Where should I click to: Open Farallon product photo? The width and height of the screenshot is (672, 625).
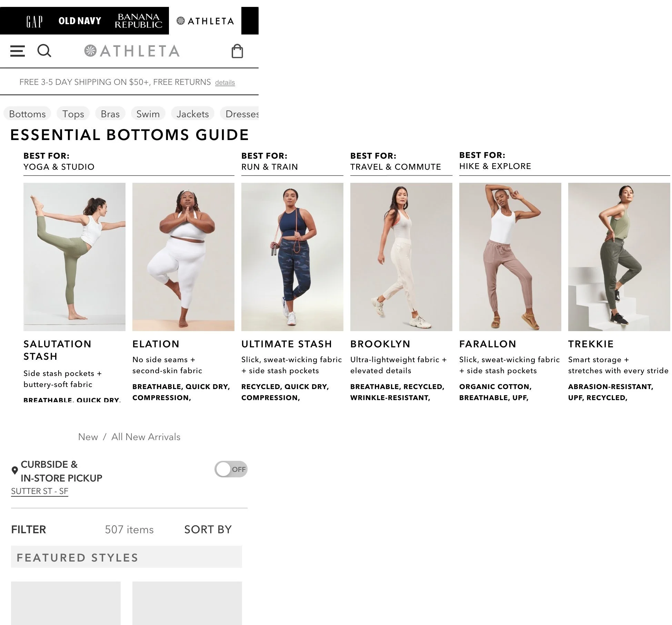tap(510, 257)
